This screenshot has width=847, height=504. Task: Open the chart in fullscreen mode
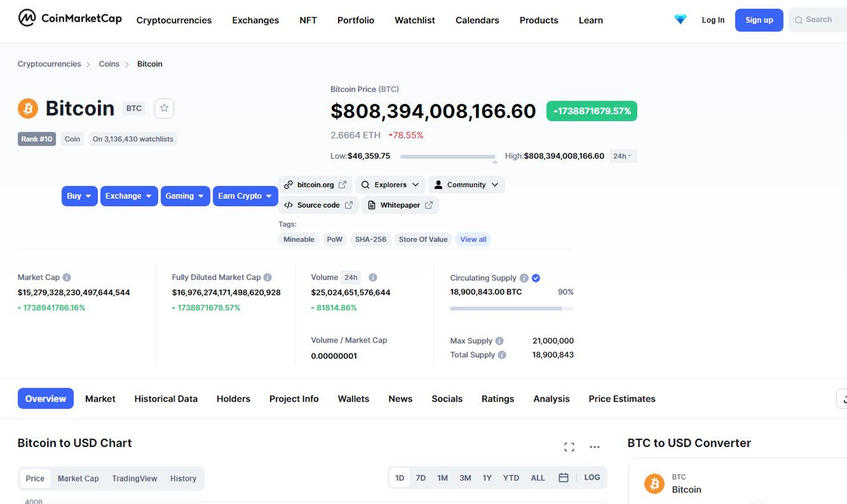point(569,447)
